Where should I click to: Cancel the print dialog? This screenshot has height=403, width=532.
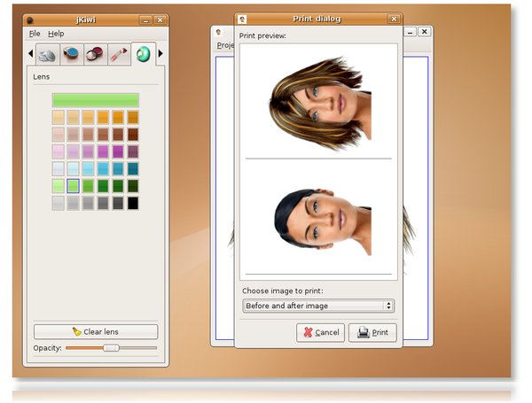click(x=321, y=332)
